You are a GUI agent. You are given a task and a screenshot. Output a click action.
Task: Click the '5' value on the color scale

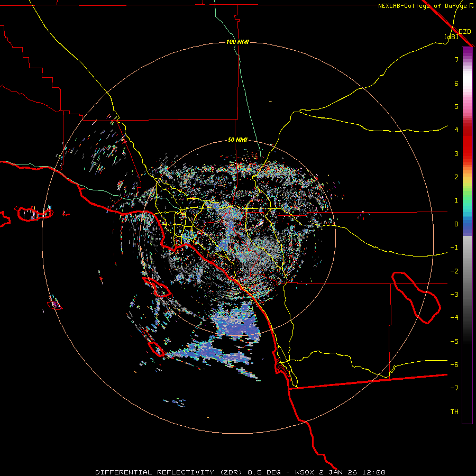[x=456, y=106]
